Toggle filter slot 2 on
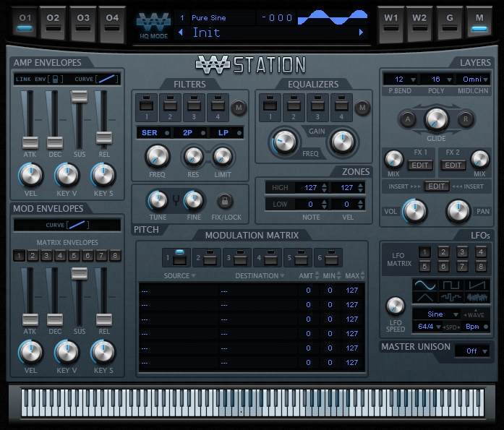Viewport: 504px width, 430px height. tap(170, 108)
